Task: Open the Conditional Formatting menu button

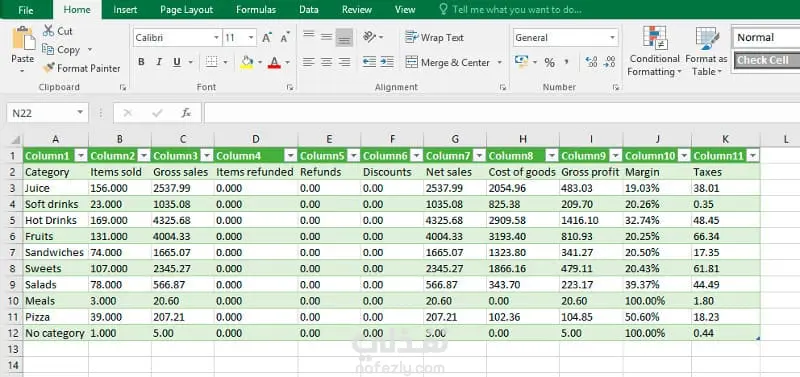Action: point(654,51)
